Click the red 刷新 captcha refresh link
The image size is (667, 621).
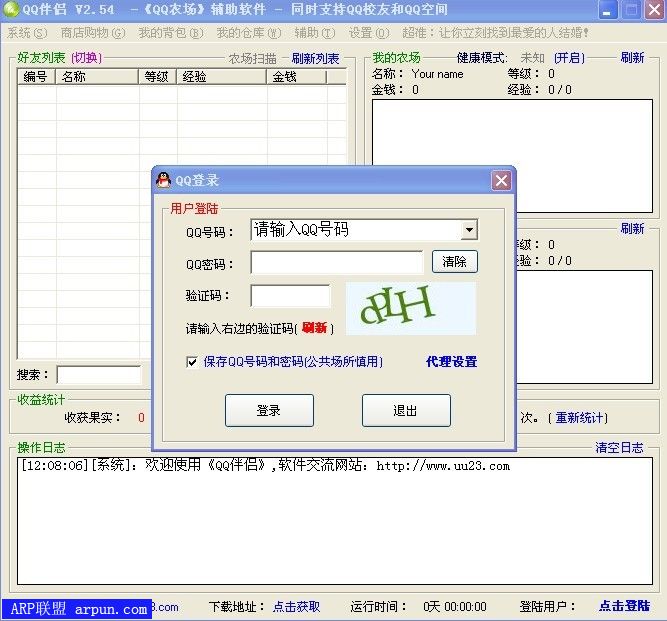point(314,328)
